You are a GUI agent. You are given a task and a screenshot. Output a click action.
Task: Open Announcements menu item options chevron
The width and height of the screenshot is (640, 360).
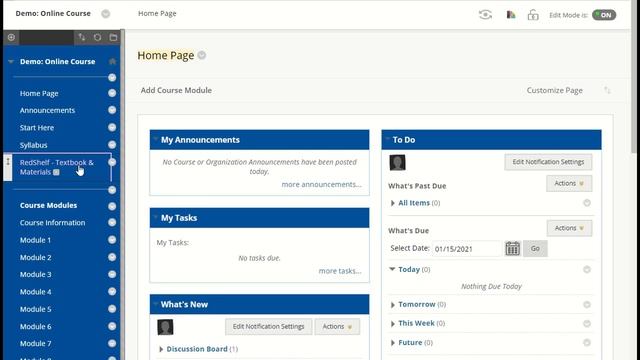[112, 110]
